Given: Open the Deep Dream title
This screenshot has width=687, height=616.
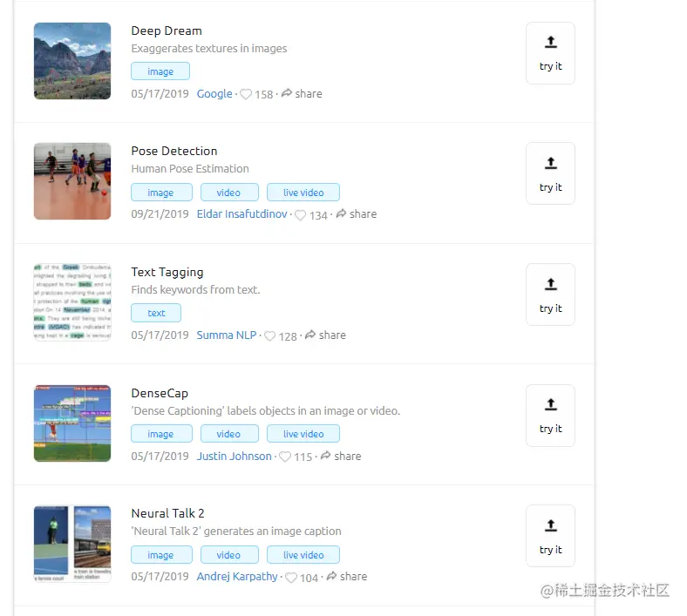Looking at the screenshot, I should coord(167,30).
